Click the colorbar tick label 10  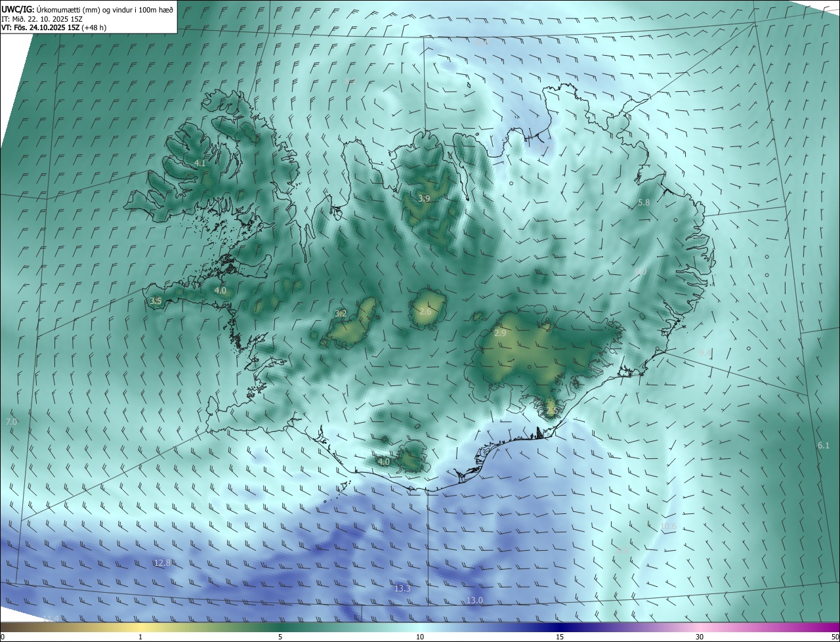420,637
